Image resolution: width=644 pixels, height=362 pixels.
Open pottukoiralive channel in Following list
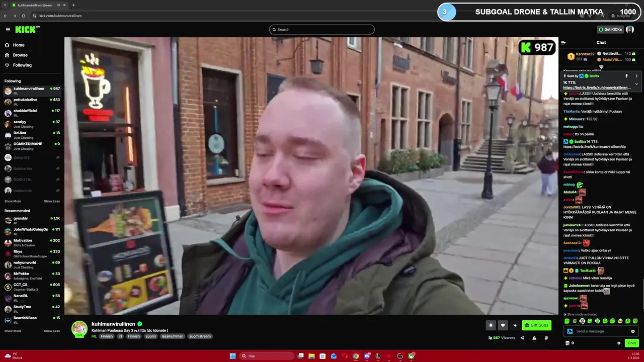tap(32, 102)
